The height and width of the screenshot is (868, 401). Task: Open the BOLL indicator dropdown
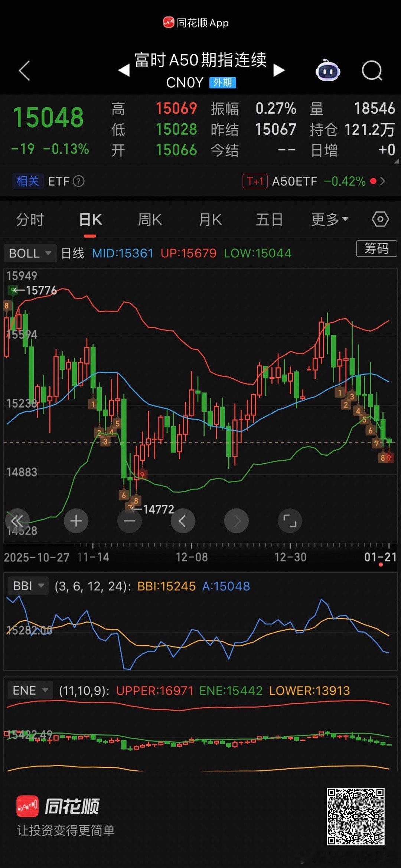click(30, 253)
